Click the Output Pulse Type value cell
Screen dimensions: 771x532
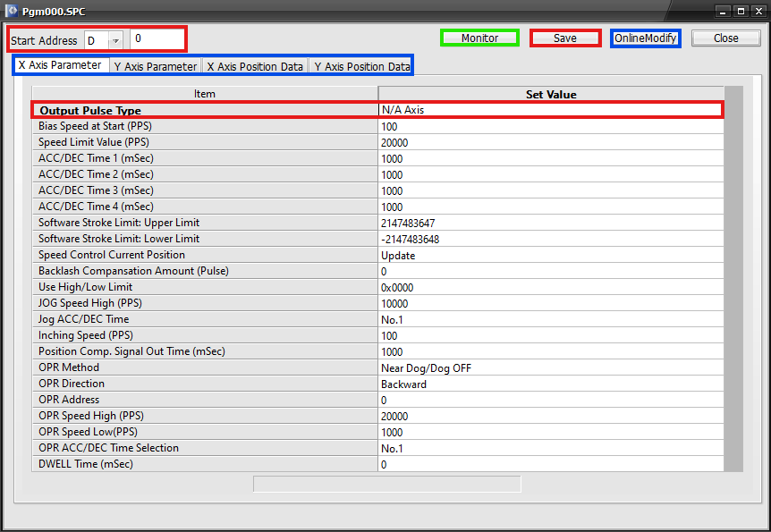(x=550, y=110)
